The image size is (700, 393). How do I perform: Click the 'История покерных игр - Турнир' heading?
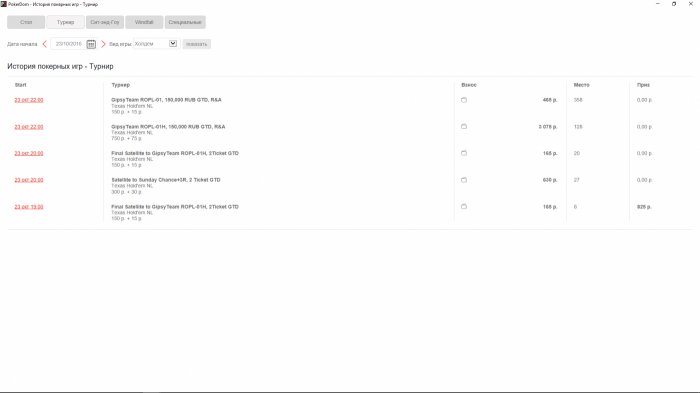(x=60, y=66)
